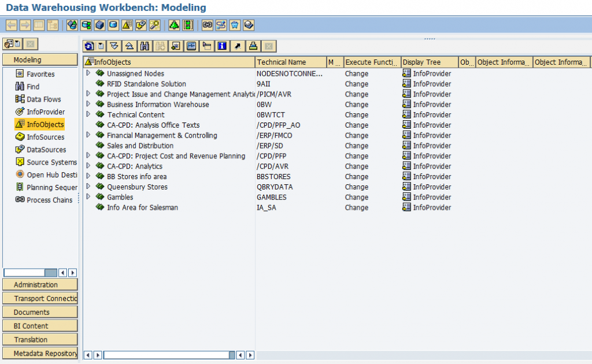Expand the Technical Content tree node
Screen dimensions: 592x364
click(88, 114)
